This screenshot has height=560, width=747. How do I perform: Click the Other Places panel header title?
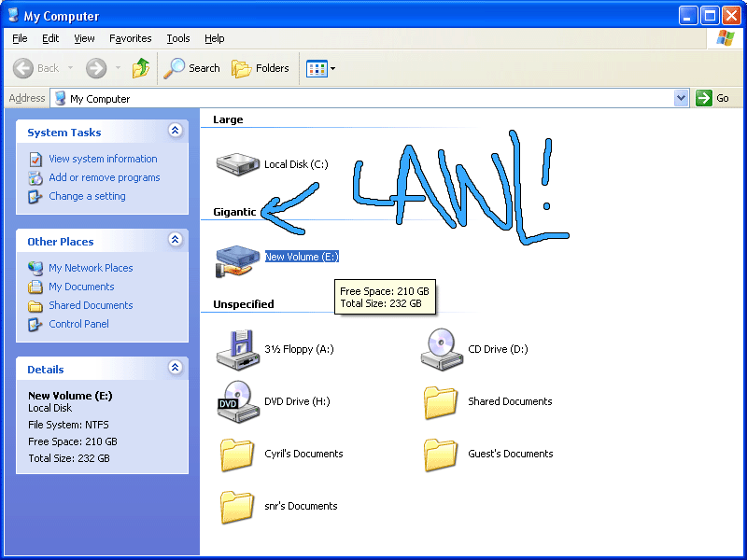tap(61, 242)
